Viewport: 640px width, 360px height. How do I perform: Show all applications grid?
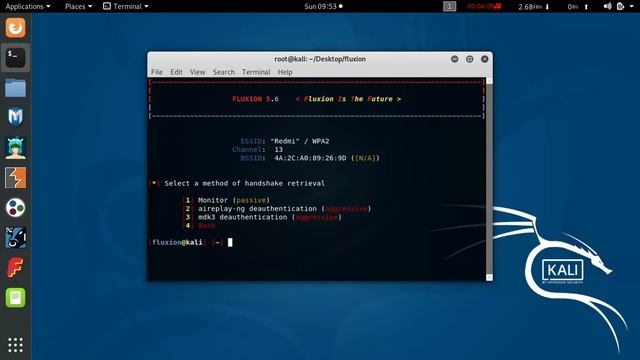click(x=16, y=345)
